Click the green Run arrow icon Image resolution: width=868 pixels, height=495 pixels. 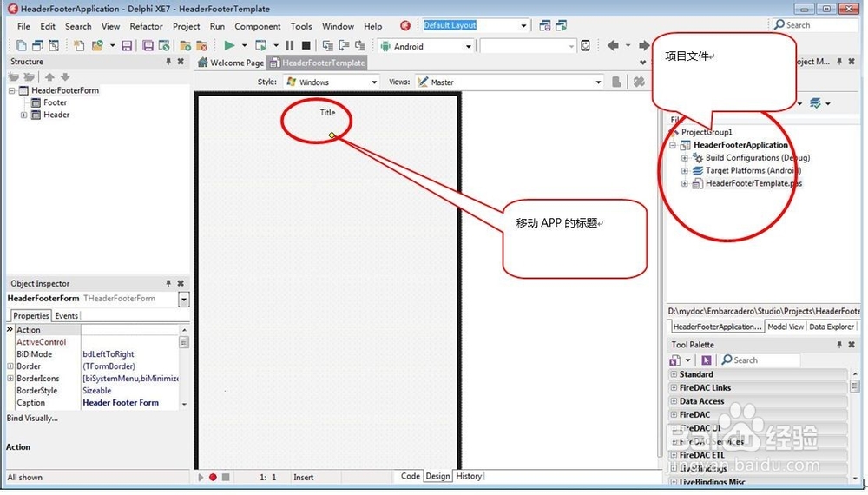[x=229, y=45]
